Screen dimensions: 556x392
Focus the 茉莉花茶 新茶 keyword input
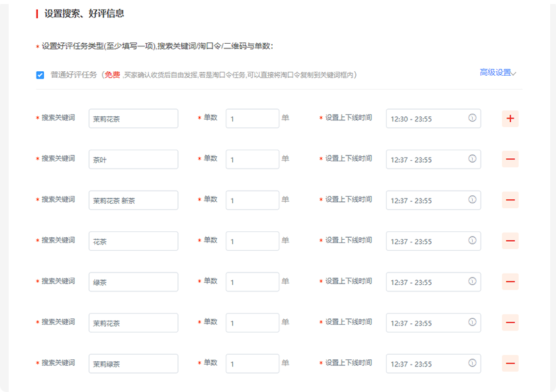[x=133, y=201]
